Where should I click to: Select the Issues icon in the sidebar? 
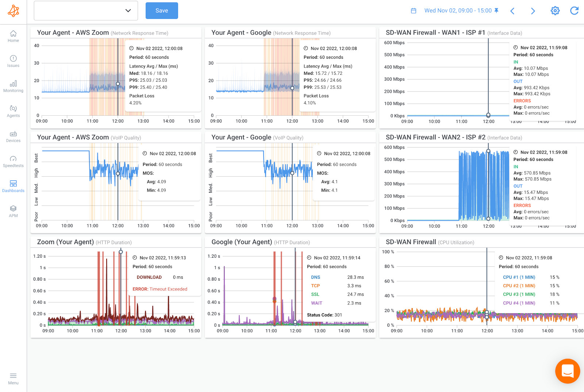coord(13,60)
